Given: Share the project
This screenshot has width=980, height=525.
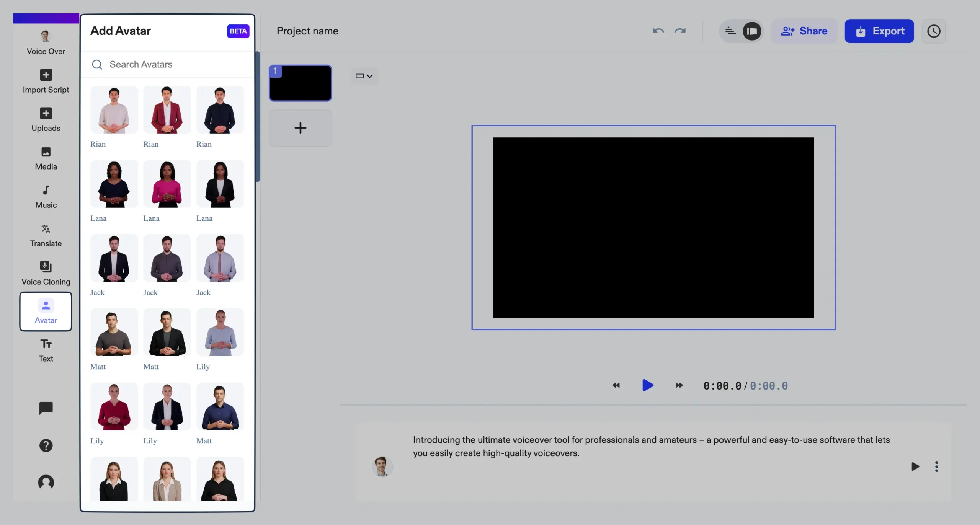Looking at the screenshot, I should coord(804,31).
